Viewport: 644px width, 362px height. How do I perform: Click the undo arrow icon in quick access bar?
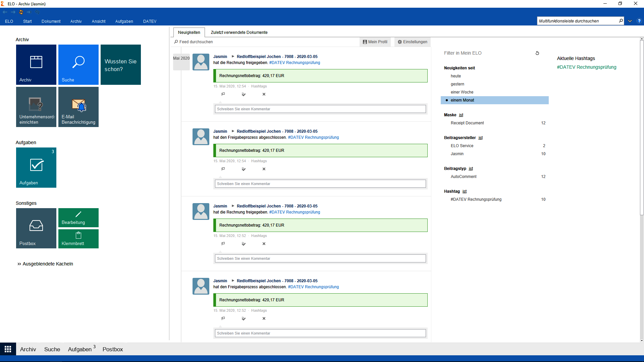pos(37,12)
